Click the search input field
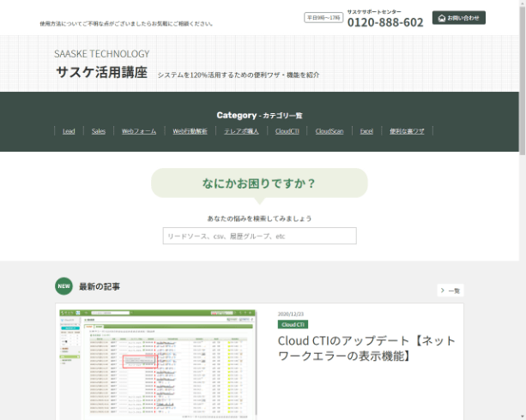Viewport: 526px width, 420px height. (x=260, y=236)
